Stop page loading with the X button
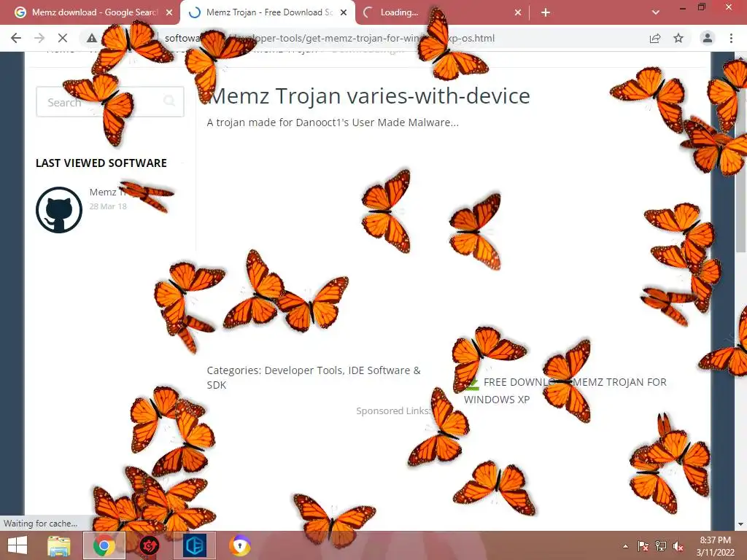This screenshot has height=560, width=747. coord(63,38)
